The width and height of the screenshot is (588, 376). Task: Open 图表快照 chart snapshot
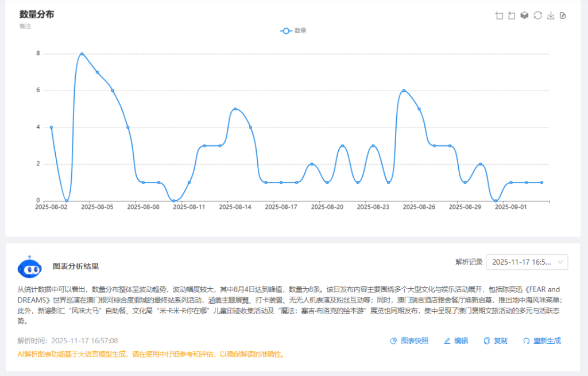(409, 341)
